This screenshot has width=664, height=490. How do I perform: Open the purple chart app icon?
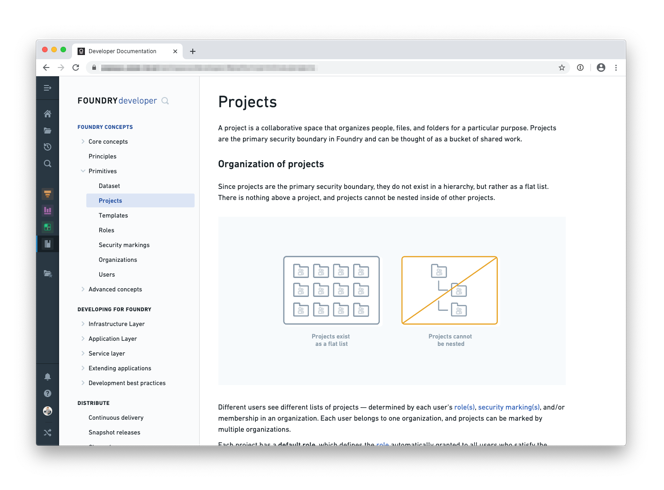[x=47, y=210]
